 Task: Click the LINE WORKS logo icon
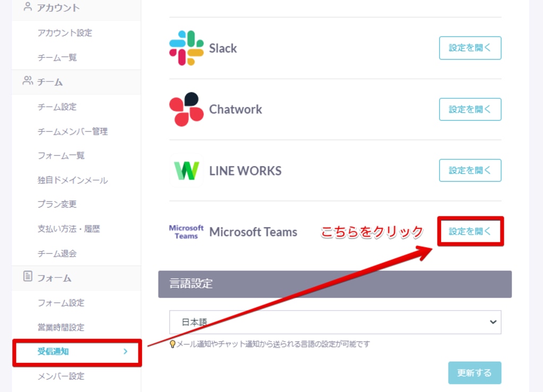pos(186,170)
